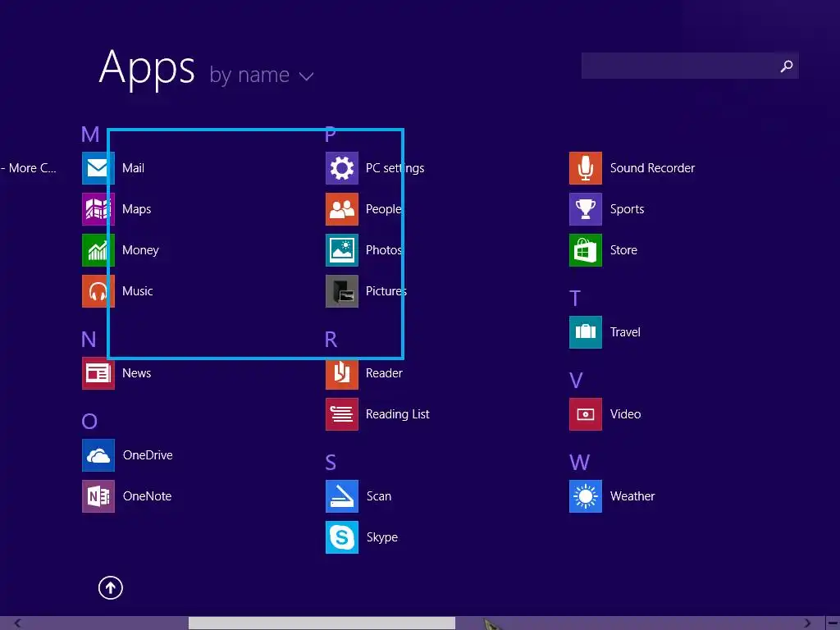This screenshot has height=630, width=840.
Task: Launch the Sound Recorder microphone icon
Action: point(586,168)
